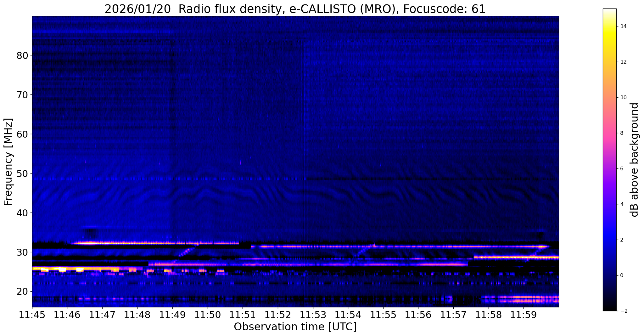
Task: Click the bright yellow-white emission peak near 11:46:30
Action: (x=89, y=243)
